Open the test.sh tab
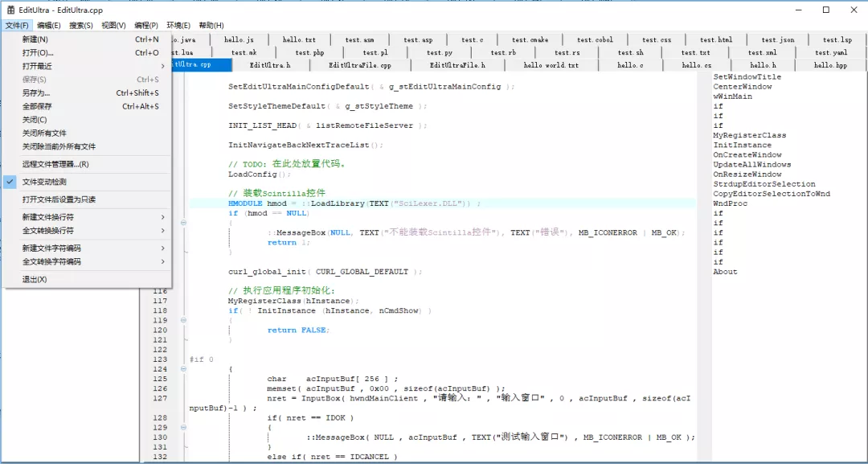Viewport: 868px width, 464px height. coord(630,52)
